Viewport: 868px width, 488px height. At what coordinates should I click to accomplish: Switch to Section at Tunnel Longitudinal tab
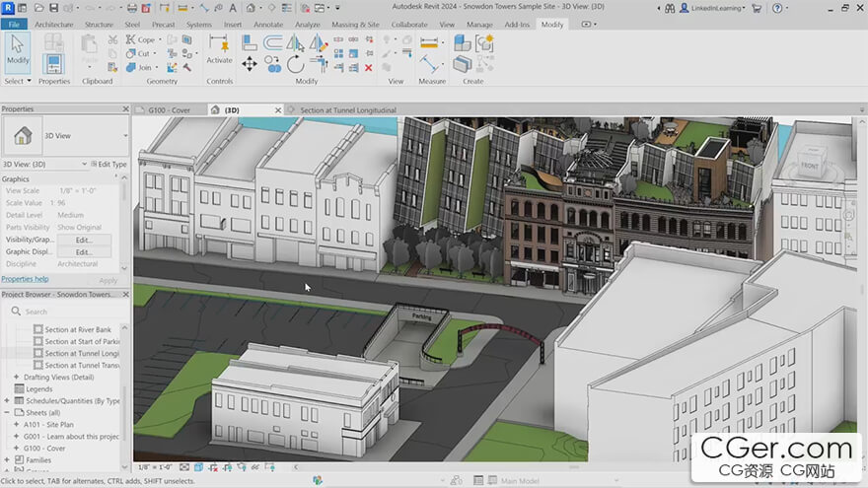point(348,110)
